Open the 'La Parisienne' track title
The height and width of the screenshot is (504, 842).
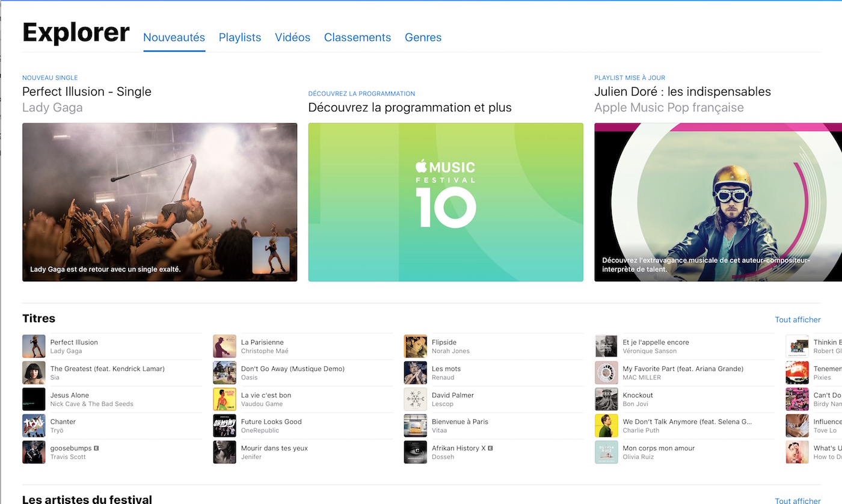coord(262,342)
